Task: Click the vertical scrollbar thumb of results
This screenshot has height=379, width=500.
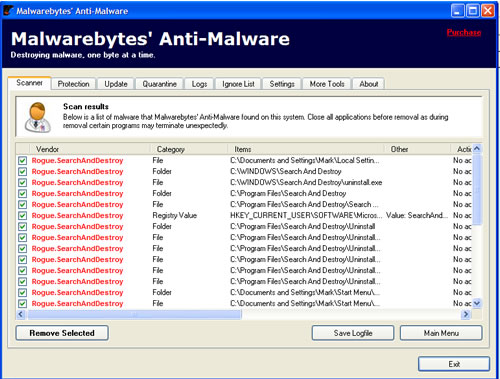Action: tap(477, 190)
